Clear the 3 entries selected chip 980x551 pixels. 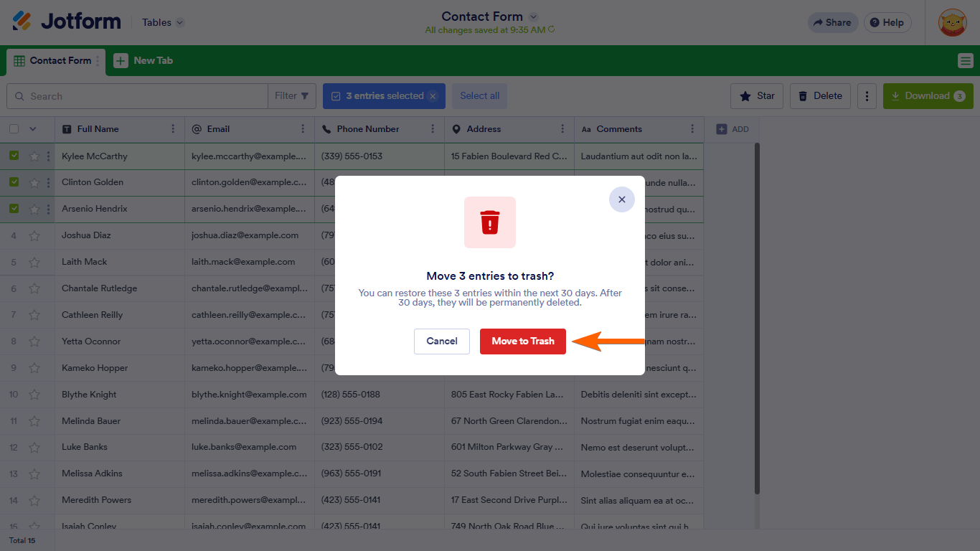[433, 96]
